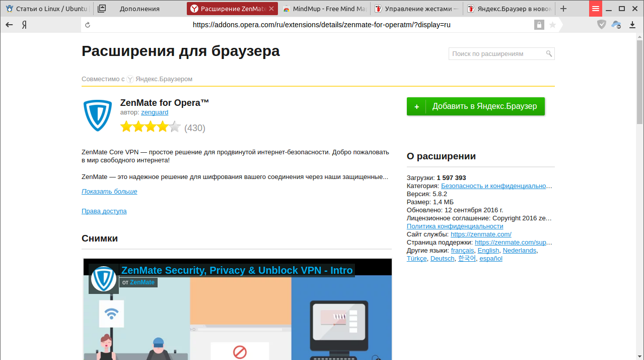
Task: Open Безопасность и конфиденциальность category link
Action: [496, 186]
